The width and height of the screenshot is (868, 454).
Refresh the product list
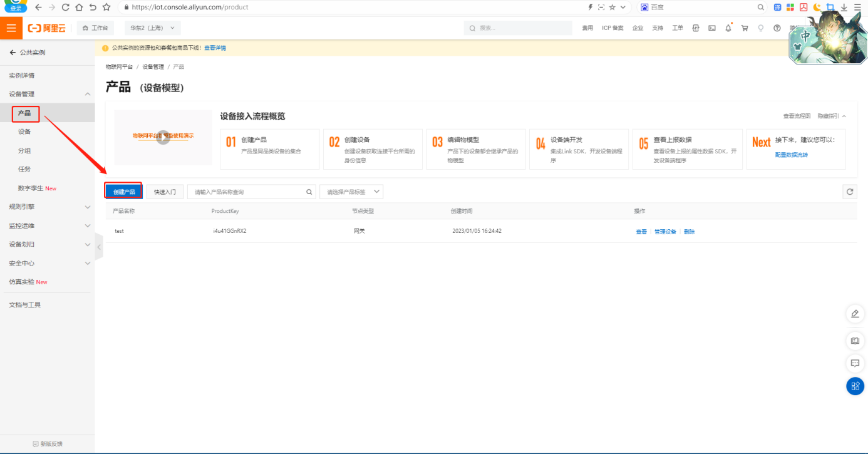pos(850,192)
